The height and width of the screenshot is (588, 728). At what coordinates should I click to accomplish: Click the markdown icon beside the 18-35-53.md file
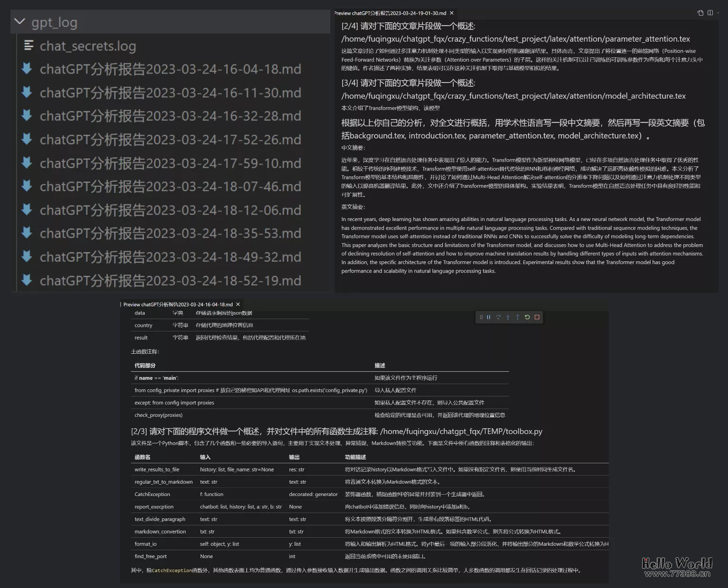[27, 233]
